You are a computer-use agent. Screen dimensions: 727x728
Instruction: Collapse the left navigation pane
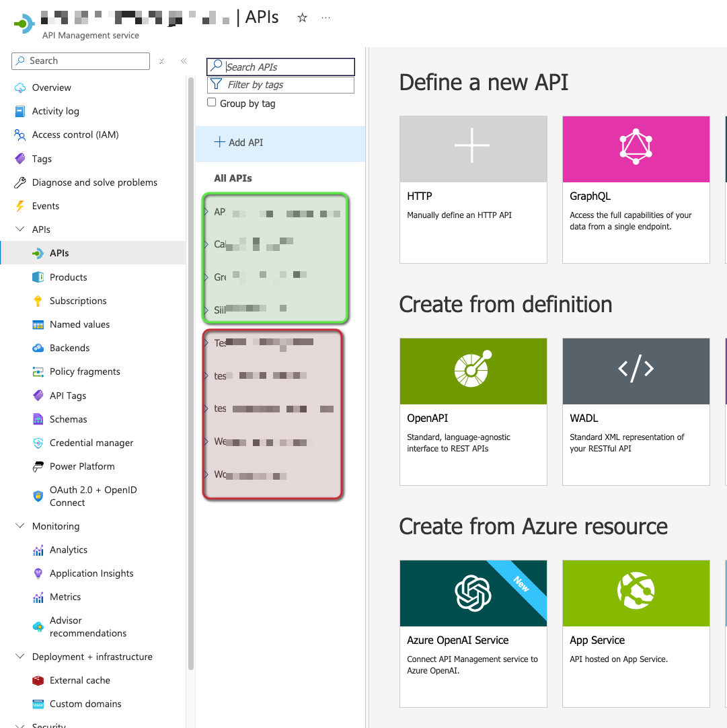(184, 61)
